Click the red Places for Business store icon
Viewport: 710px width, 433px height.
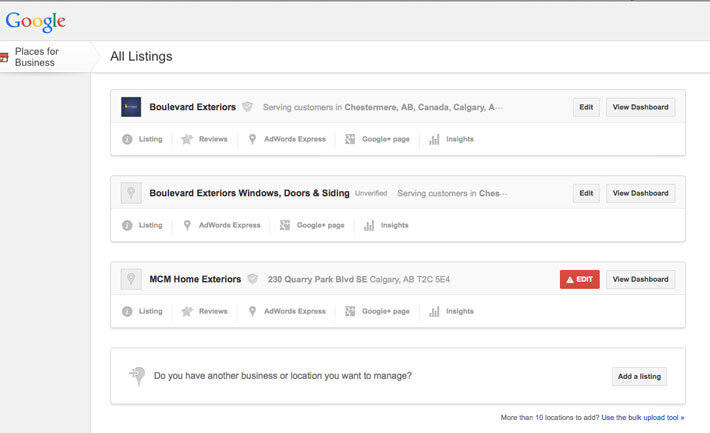[4, 57]
